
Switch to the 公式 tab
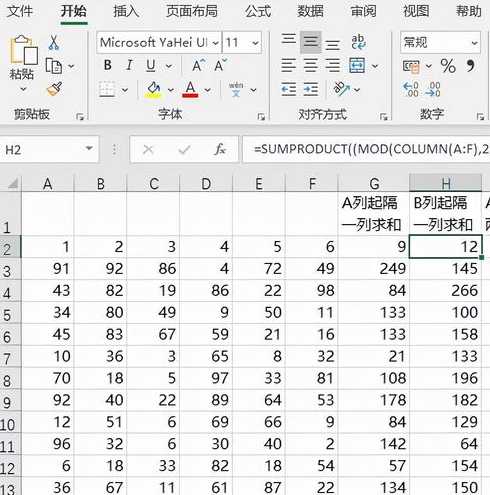[x=258, y=11]
